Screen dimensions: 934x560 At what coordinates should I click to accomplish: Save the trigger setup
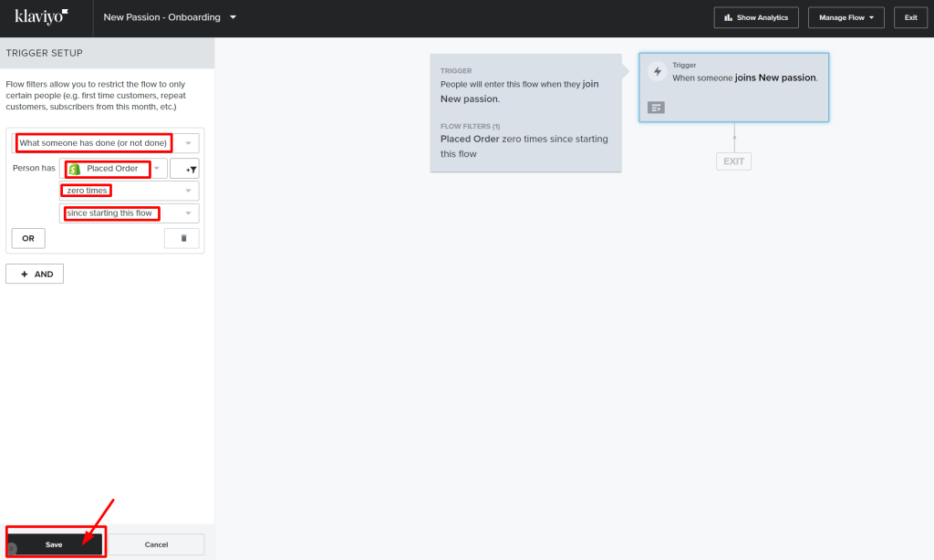[x=54, y=544]
